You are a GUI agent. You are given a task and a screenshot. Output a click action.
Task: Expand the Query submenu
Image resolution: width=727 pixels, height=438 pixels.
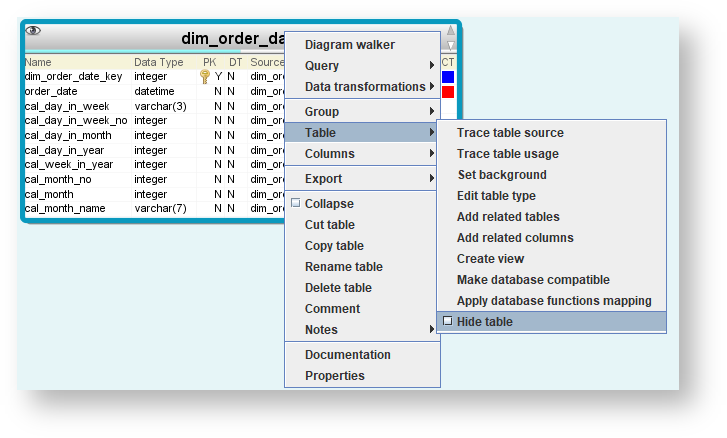click(x=362, y=65)
